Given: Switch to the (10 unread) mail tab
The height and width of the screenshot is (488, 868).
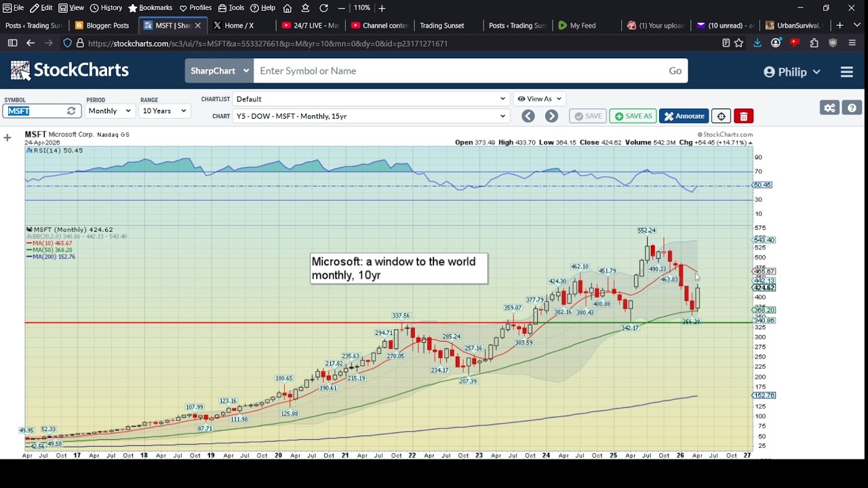Looking at the screenshot, I should (x=724, y=26).
